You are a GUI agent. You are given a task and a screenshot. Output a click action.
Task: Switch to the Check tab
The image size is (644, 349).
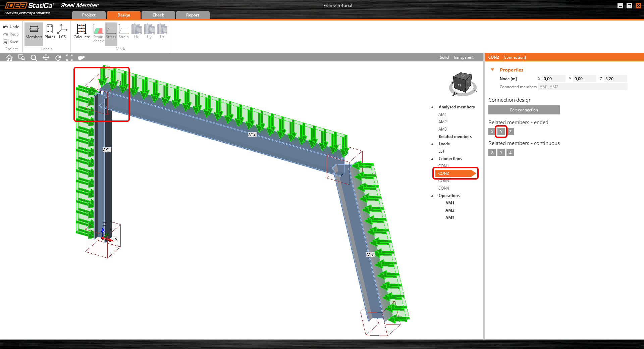[x=158, y=15]
